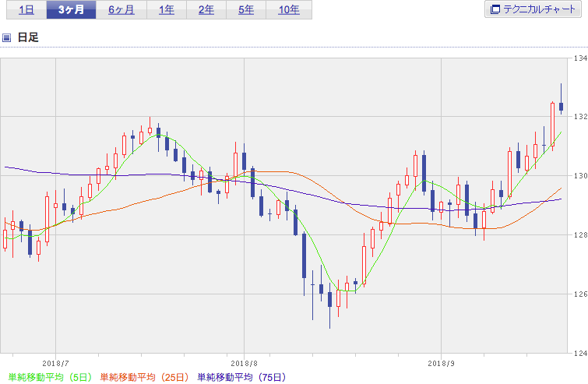The width and height of the screenshot is (588, 384).
Task: Open the 6ヶ月 chart range
Action: (121, 10)
